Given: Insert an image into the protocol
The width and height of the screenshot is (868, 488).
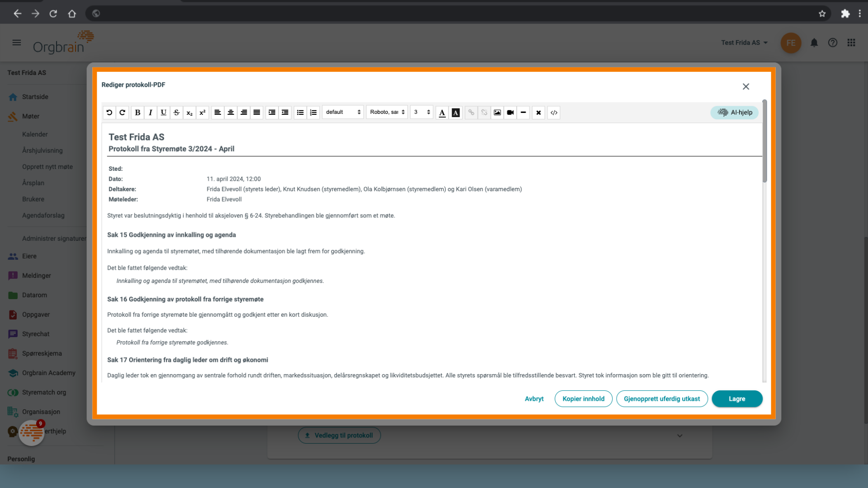Looking at the screenshot, I should pyautogui.click(x=497, y=113).
